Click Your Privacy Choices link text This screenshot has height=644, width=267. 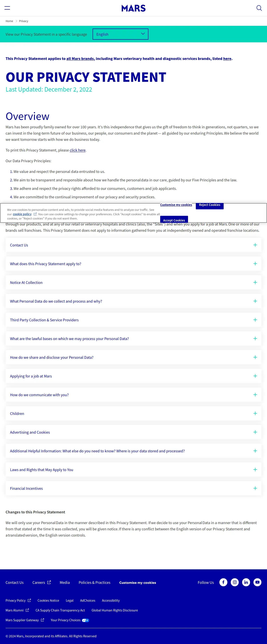(x=65, y=620)
